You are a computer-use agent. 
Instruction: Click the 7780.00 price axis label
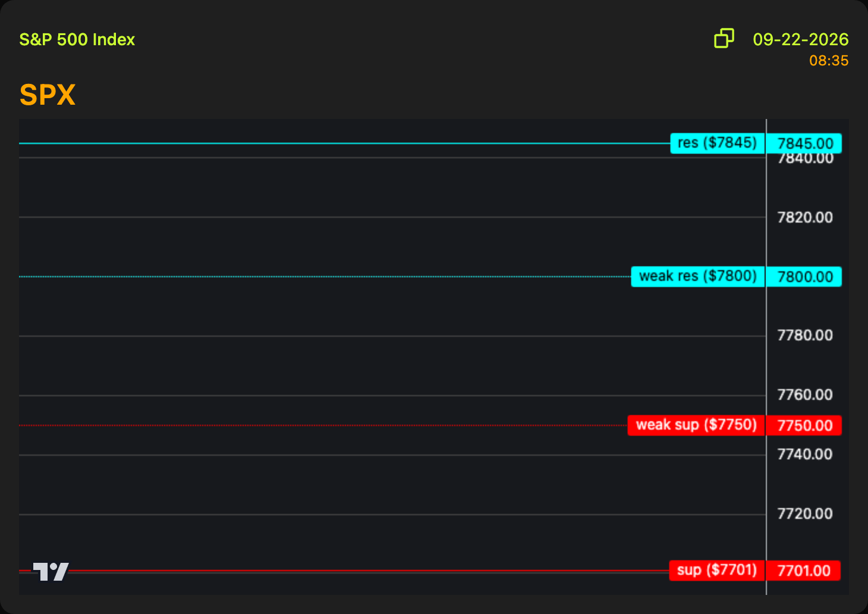click(x=805, y=336)
